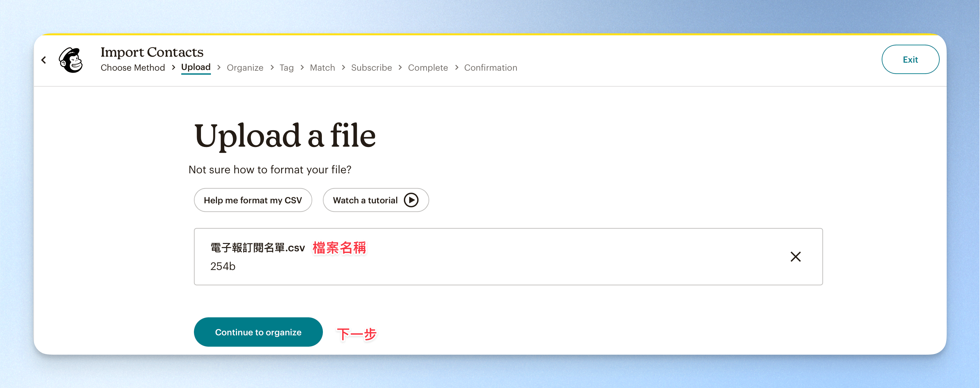Click Help me format my CSV
This screenshot has width=980, height=388.
pyautogui.click(x=253, y=200)
